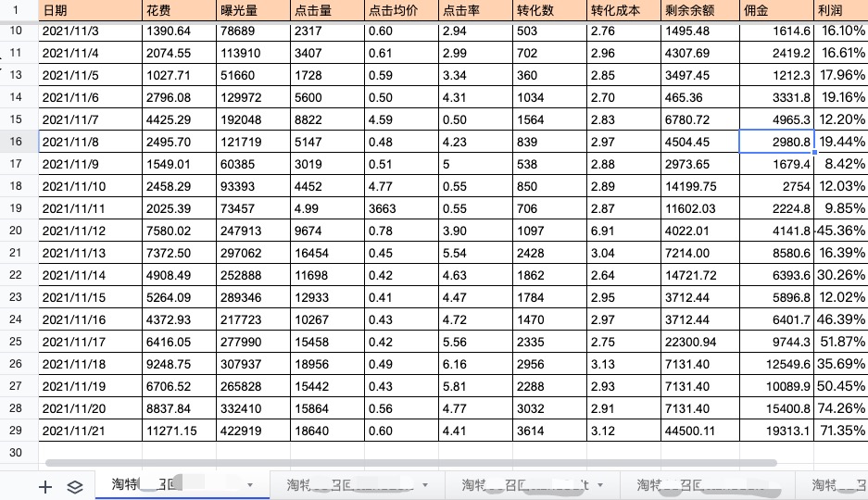The image size is (868, 500).
Task: Select the 转化数 cell 3614
Action: [550, 431]
